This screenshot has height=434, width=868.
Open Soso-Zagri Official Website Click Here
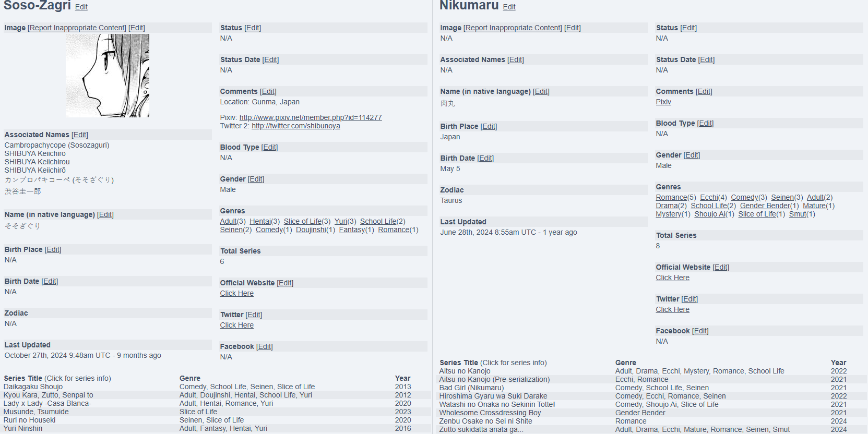pos(237,293)
